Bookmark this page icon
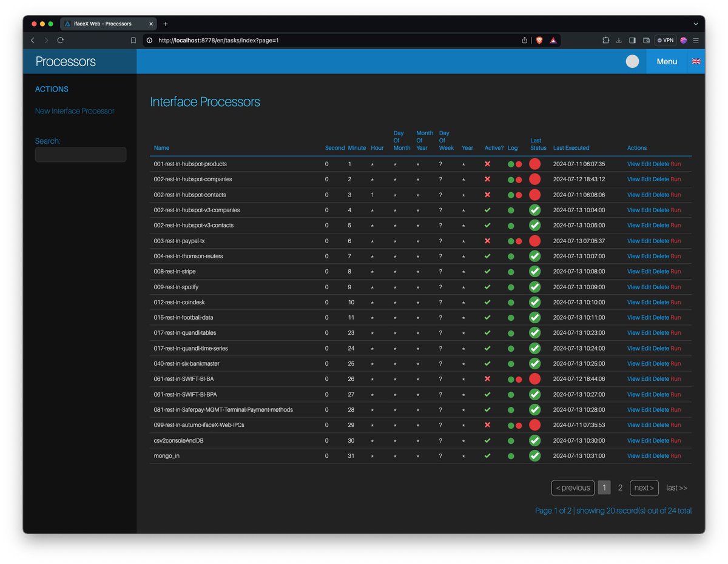 [x=133, y=40]
